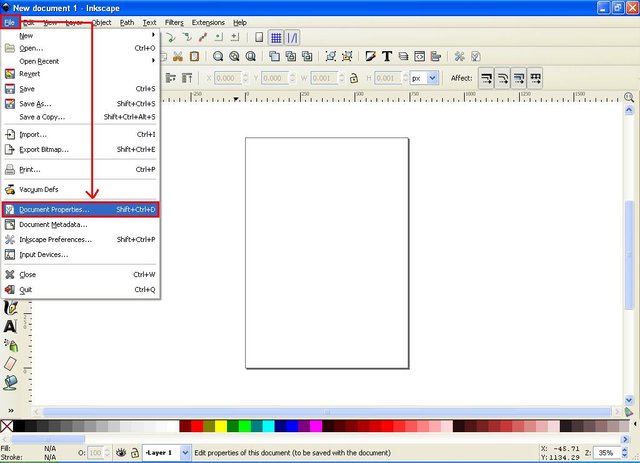640x463 pixels.
Task: Click the X coordinate field
Action: [x=228, y=78]
